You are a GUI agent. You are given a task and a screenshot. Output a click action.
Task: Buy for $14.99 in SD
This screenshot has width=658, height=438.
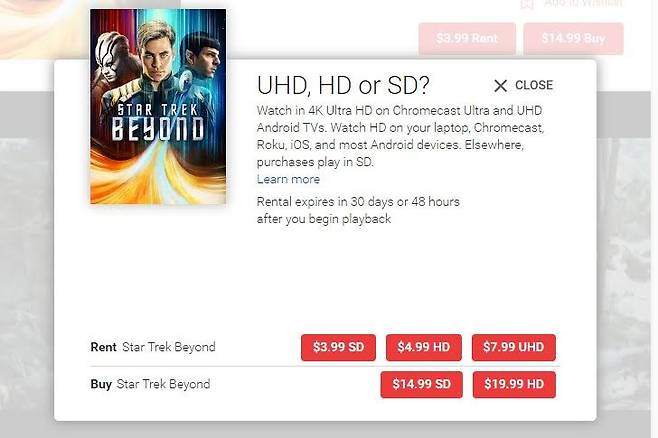click(x=422, y=384)
